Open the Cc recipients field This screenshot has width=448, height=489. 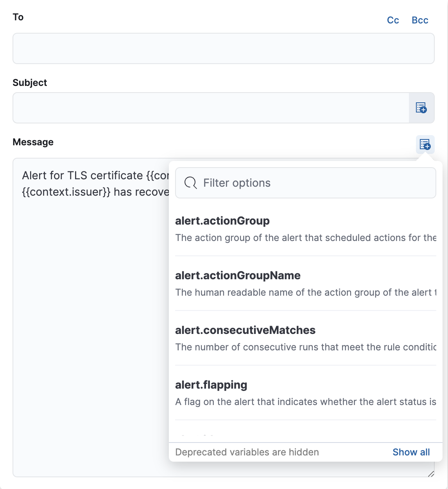[393, 20]
